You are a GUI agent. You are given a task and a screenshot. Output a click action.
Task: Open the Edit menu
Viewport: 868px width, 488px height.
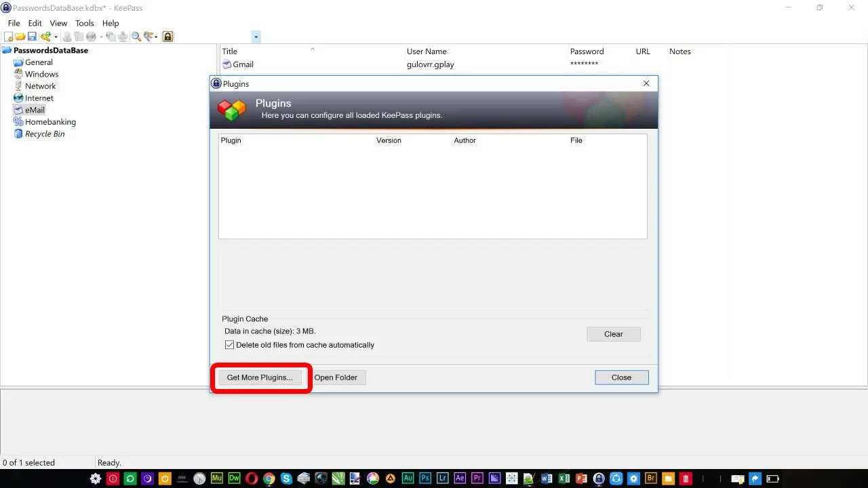pos(35,23)
